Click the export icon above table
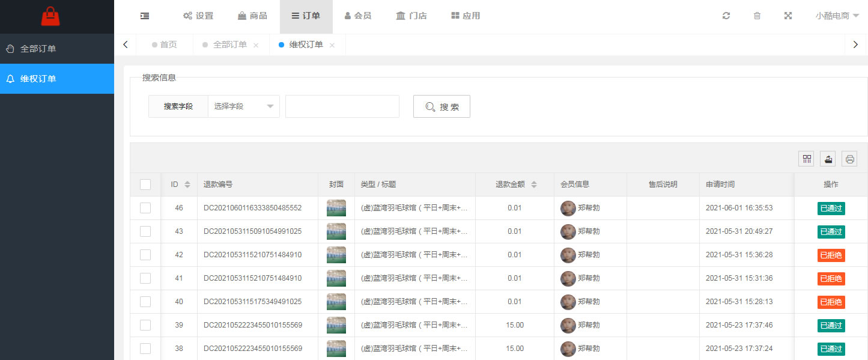This screenshot has height=360, width=868. click(828, 159)
